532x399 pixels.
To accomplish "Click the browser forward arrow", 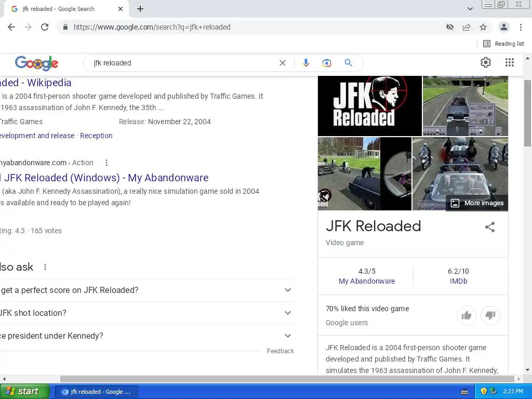I will (x=28, y=27).
